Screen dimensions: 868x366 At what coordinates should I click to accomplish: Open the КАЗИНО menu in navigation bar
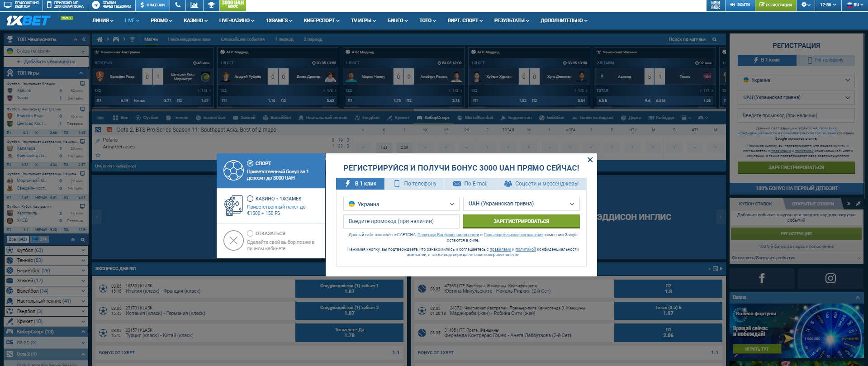(x=195, y=20)
